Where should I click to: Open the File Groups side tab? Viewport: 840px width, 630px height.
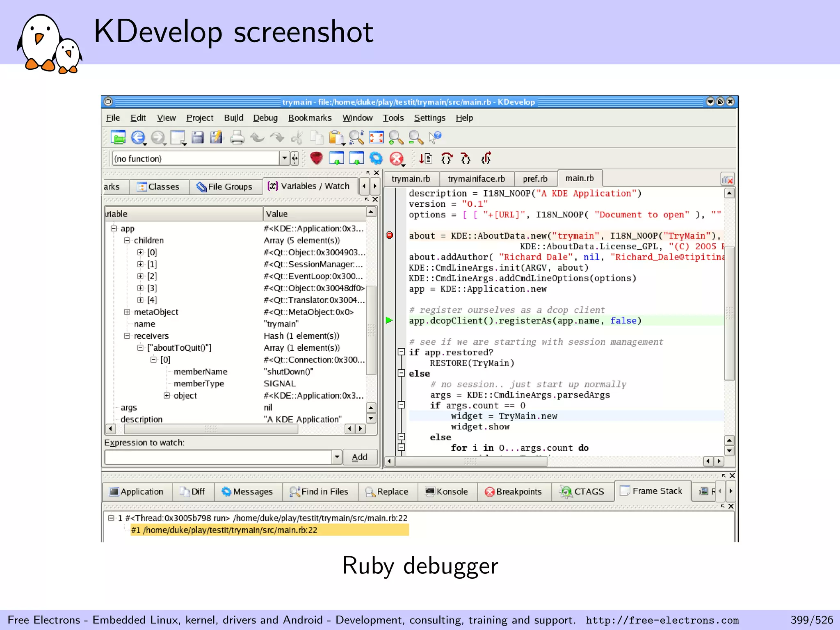coord(225,187)
